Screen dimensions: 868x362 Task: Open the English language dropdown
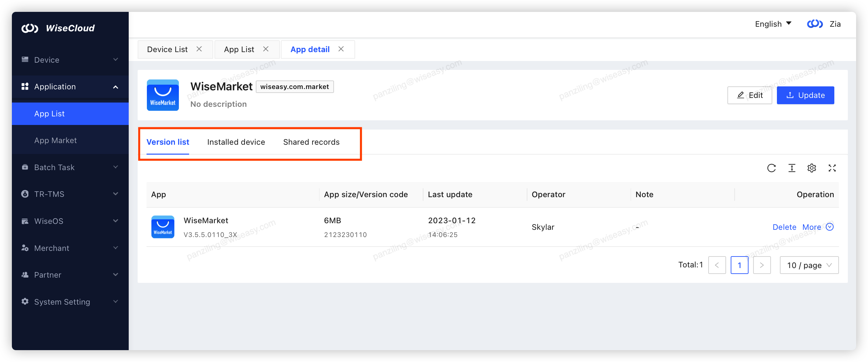773,24
